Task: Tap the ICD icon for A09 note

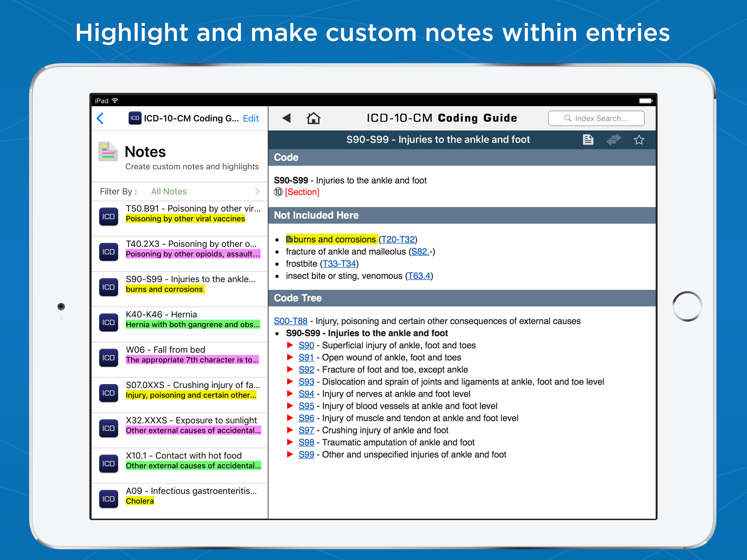Action: click(x=108, y=499)
